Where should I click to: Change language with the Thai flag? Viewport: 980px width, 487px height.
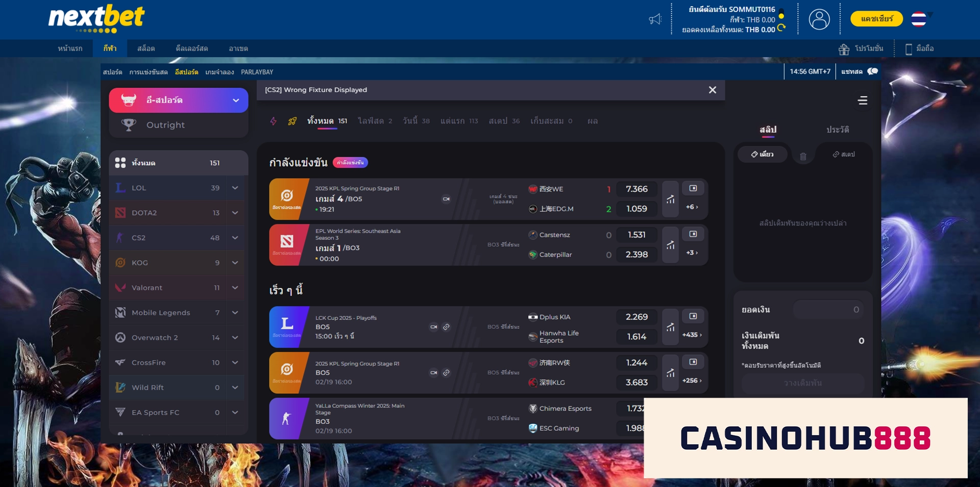[919, 19]
